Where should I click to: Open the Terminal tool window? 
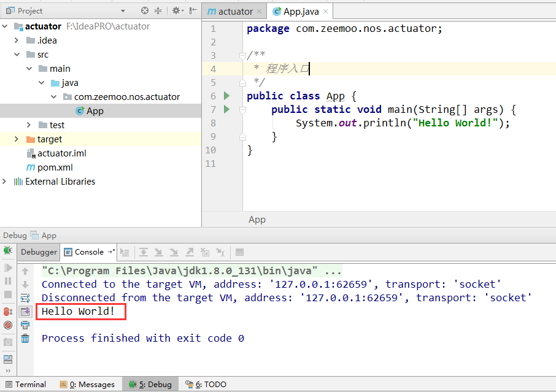coord(26,384)
